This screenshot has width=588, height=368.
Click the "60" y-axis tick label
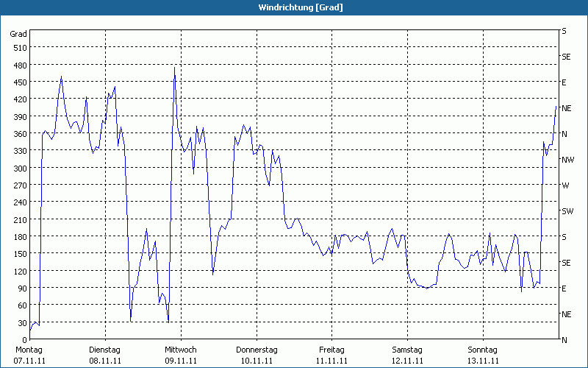click(x=23, y=305)
